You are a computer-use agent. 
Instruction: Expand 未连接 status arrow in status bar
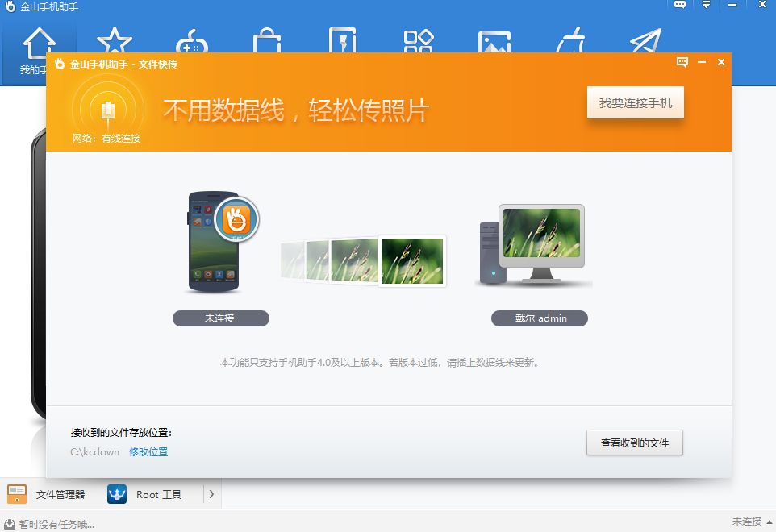(x=767, y=522)
